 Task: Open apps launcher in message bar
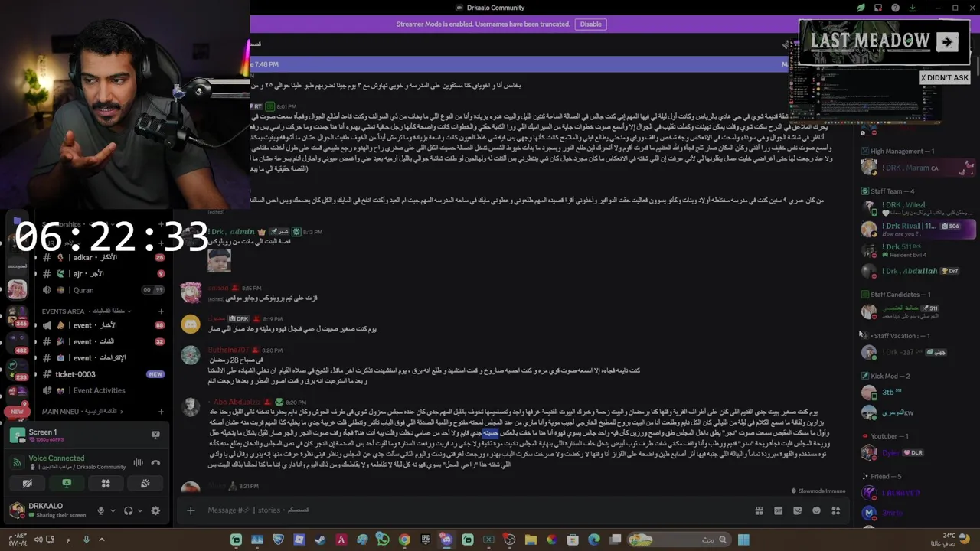[836, 510]
